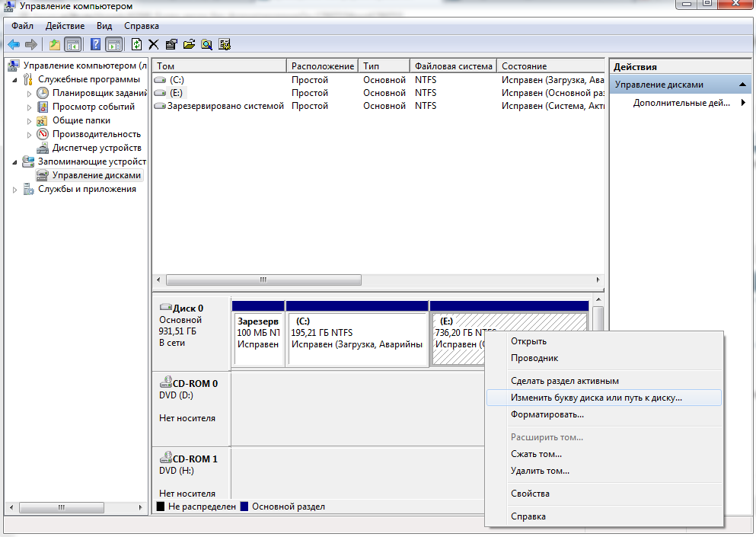The image size is (756, 537).
Task: Click the drive icon next to (C:) row
Action: click(160, 80)
